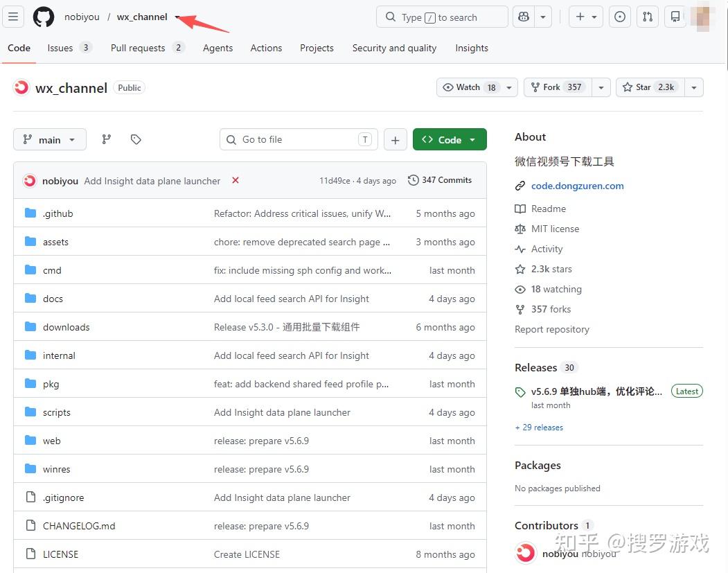Click Report repository link
The height and width of the screenshot is (573, 728).
point(551,329)
